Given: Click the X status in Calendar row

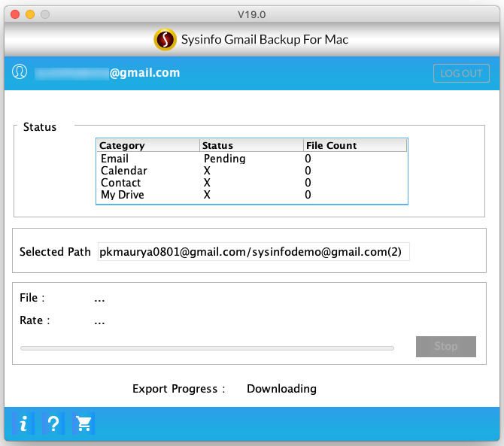Looking at the screenshot, I should [x=207, y=171].
